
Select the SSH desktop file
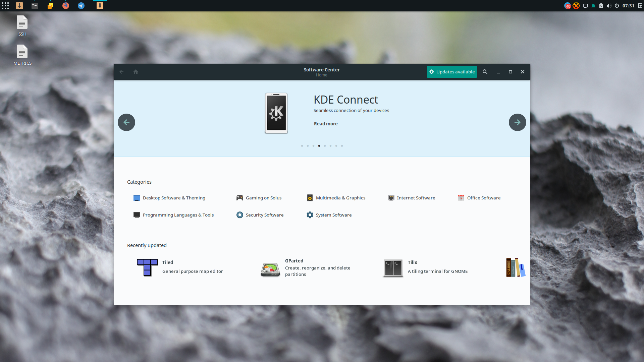tap(22, 26)
